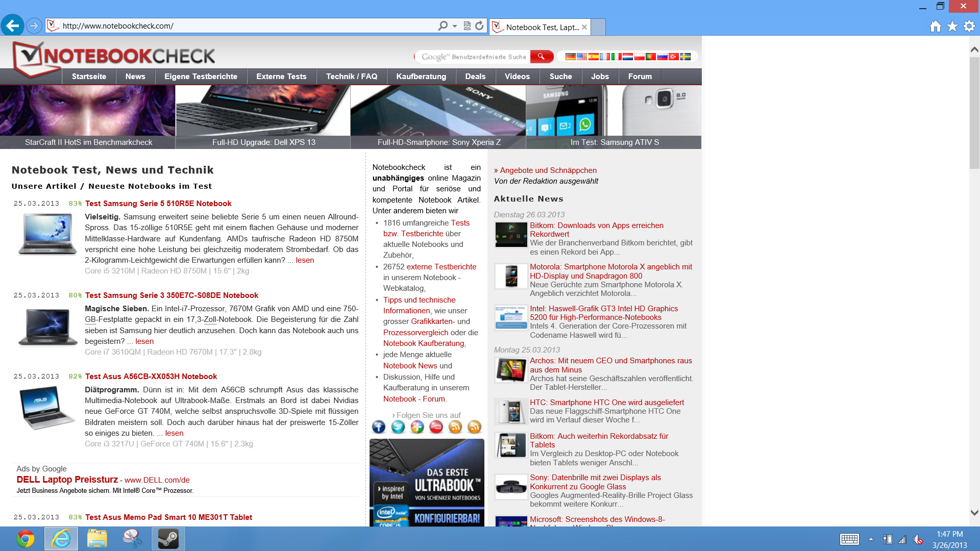Switch site language via US flag
This screenshot has width=980, height=551.
point(582,57)
